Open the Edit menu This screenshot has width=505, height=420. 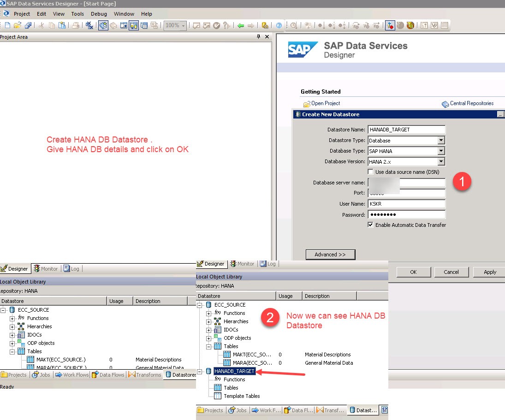(41, 14)
